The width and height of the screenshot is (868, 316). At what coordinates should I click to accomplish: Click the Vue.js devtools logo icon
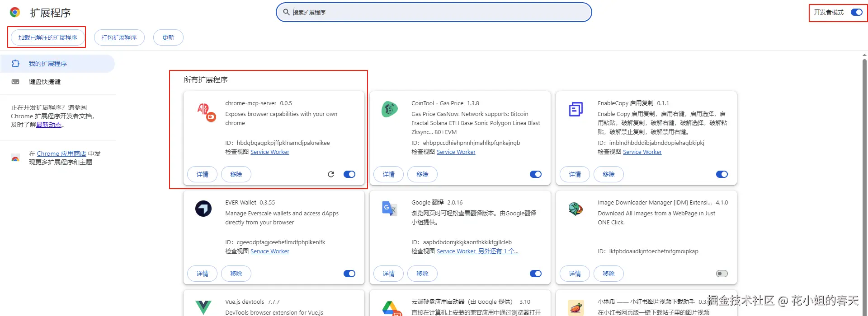[203, 308]
